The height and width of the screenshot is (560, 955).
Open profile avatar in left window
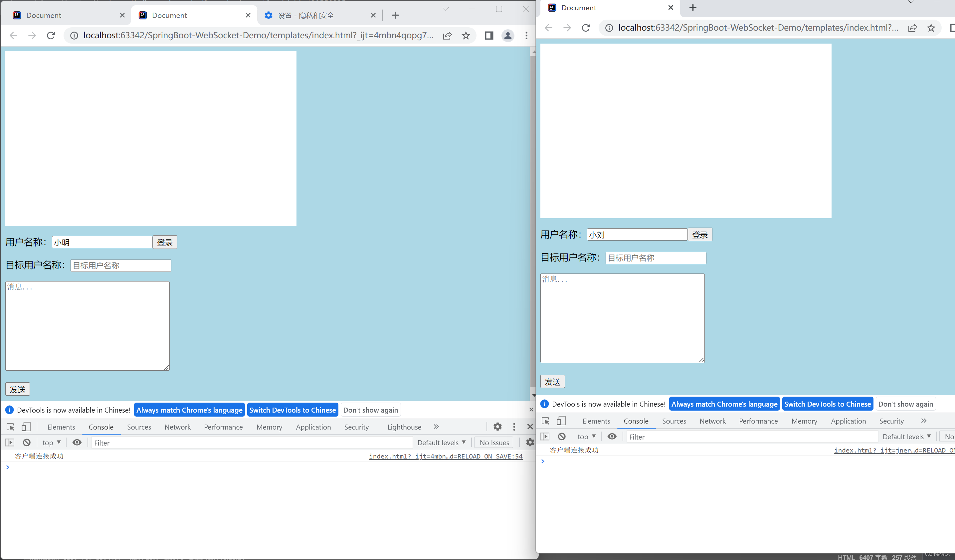click(x=508, y=36)
